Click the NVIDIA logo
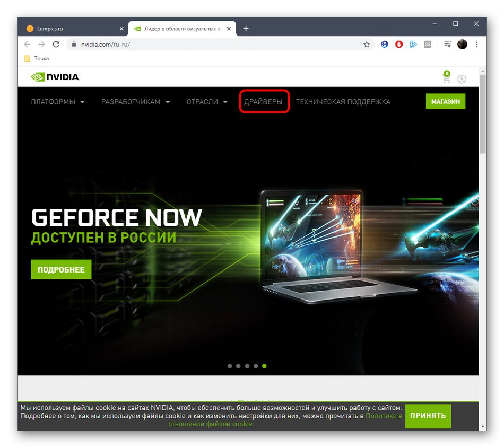The height and width of the screenshot is (448, 504). 56,77
